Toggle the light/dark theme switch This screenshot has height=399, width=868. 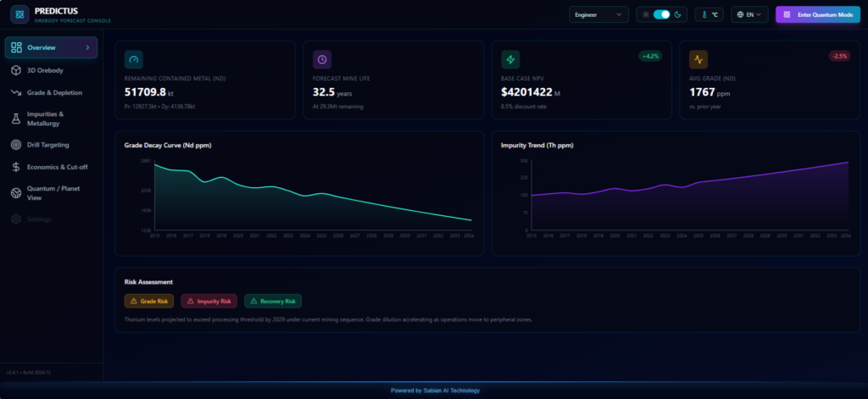[661, 14]
